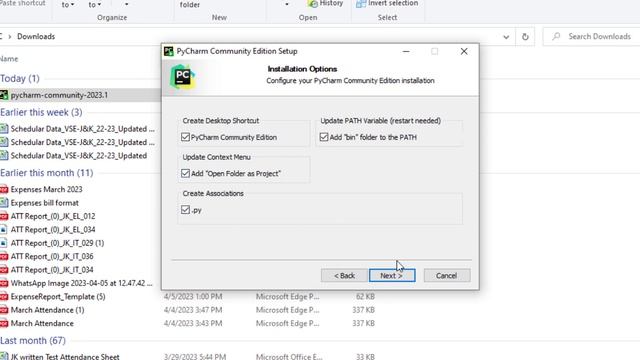Click PDF icon of ATT Report_(0)_JK_EL_012
This screenshot has width=640, height=360.
click(4, 216)
